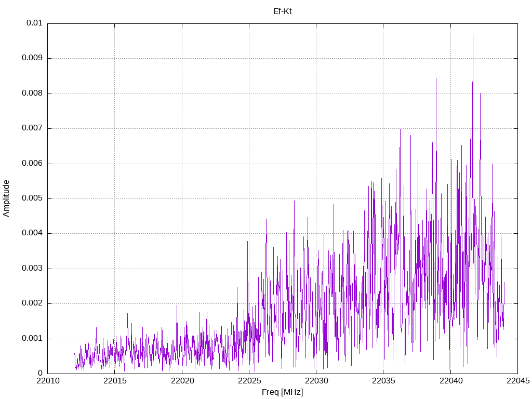Click the 0 y-axis tick label
The width and height of the screenshot is (532, 399).
click(40, 374)
